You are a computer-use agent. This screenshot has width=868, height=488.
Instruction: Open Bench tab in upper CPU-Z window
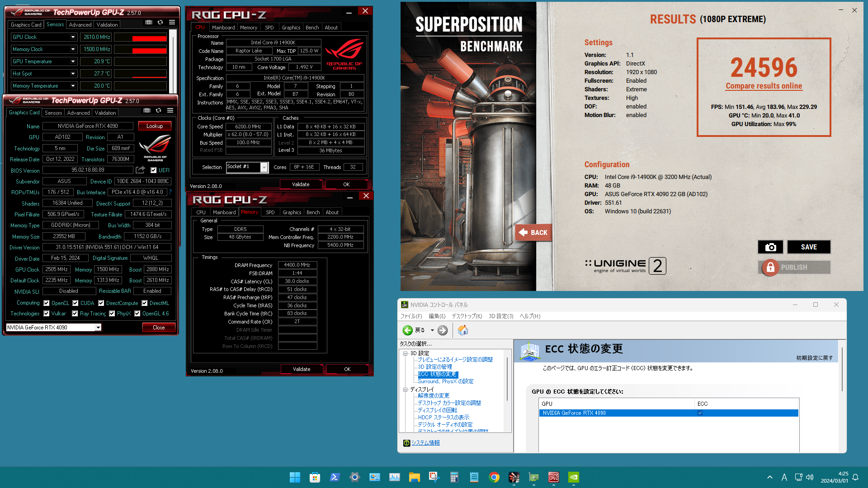312,28
